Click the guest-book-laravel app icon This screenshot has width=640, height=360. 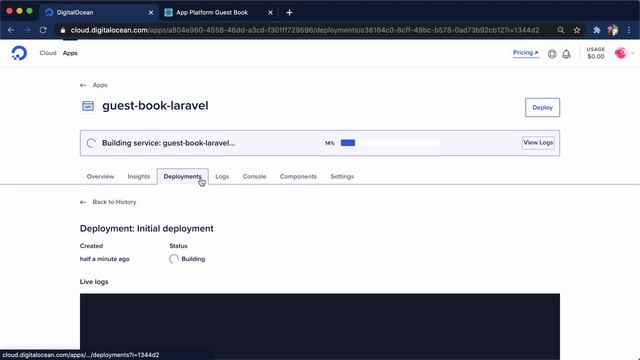point(88,106)
